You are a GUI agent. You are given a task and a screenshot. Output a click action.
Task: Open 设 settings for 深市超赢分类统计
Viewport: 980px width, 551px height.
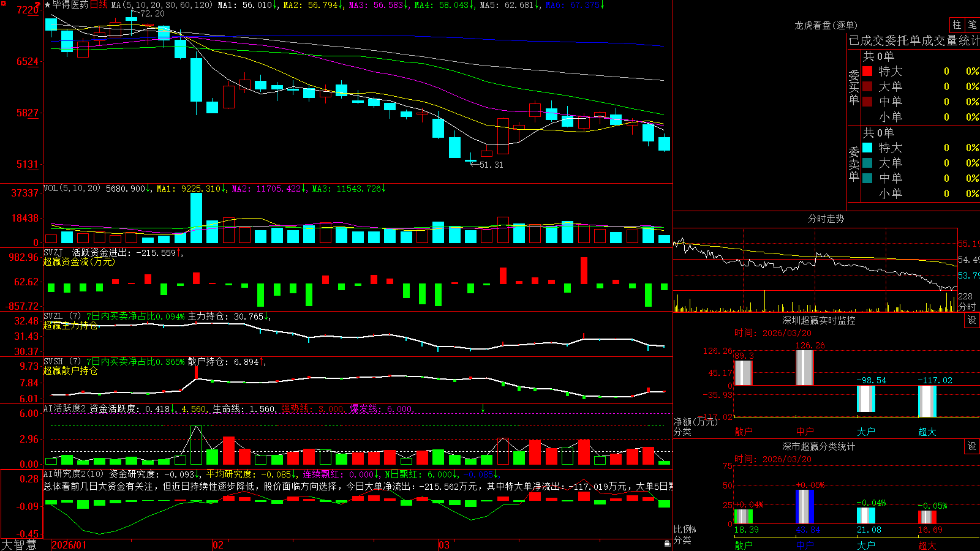click(x=971, y=446)
